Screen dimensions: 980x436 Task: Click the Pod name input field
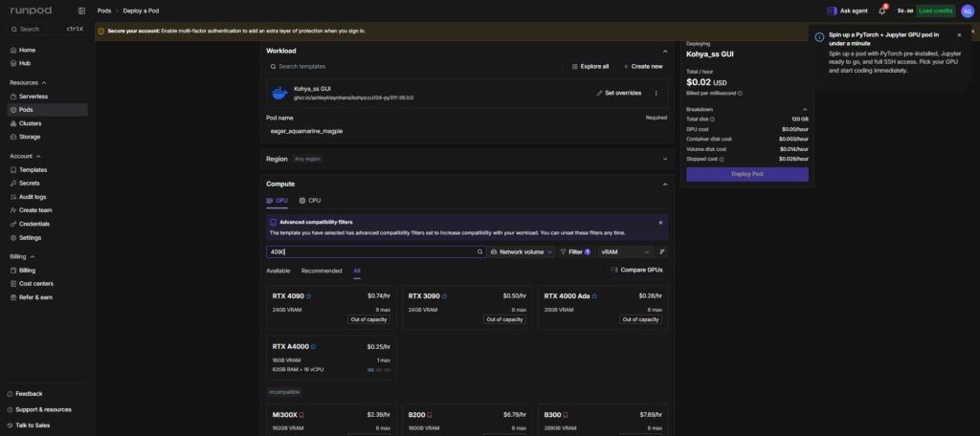click(x=467, y=131)
